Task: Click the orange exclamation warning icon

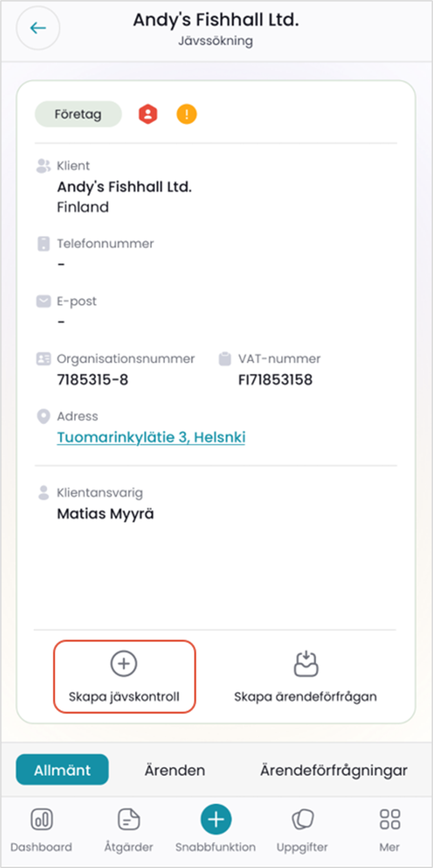Action: coord(187,115)
